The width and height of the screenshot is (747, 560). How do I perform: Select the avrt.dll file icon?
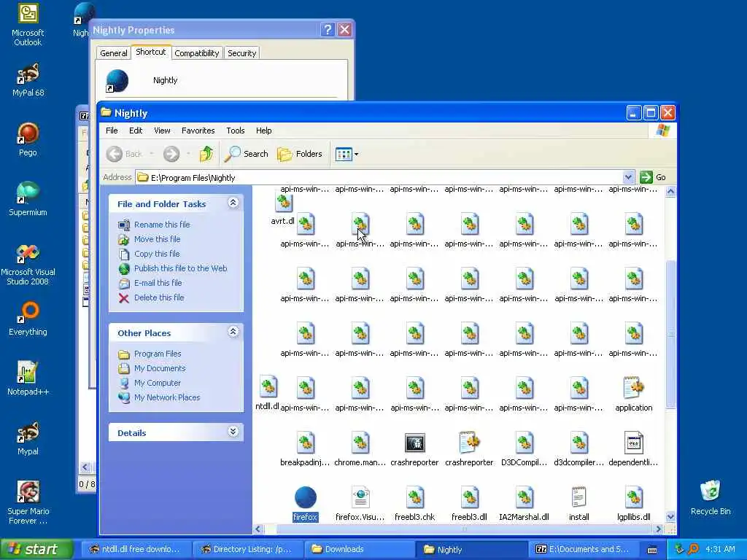click(x=284, y=203)
